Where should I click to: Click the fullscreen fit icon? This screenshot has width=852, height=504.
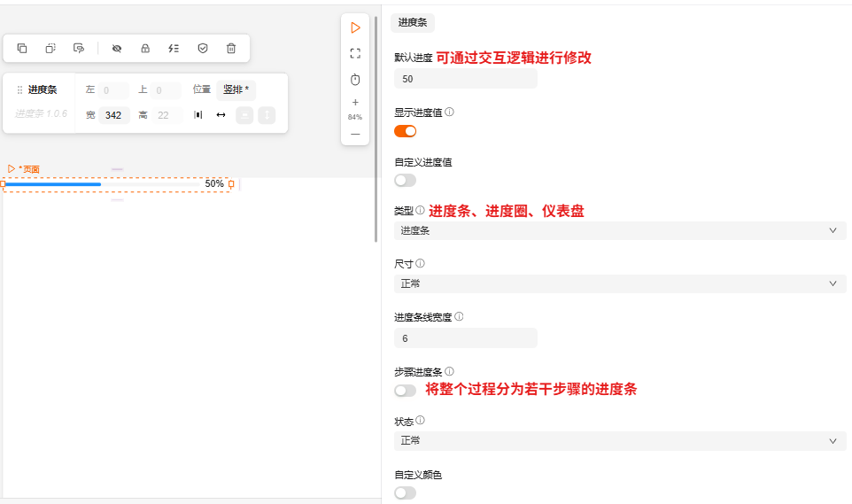pos(355,53)
